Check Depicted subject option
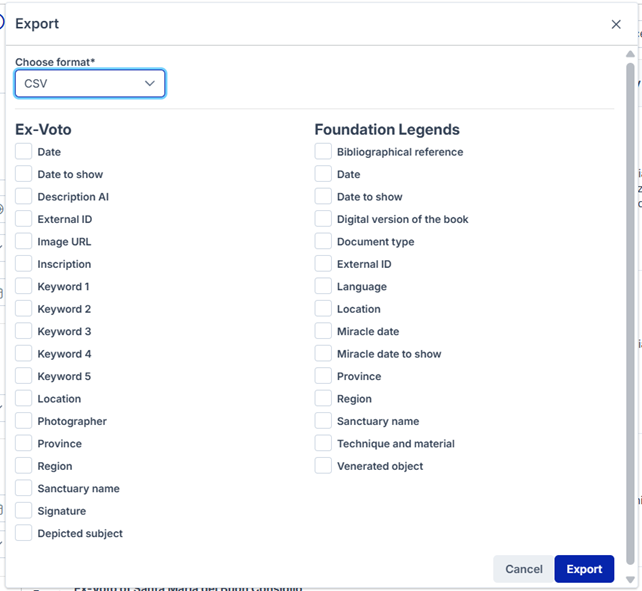The width and height of the screenshot is (642, 591). [x=24, y=533]
